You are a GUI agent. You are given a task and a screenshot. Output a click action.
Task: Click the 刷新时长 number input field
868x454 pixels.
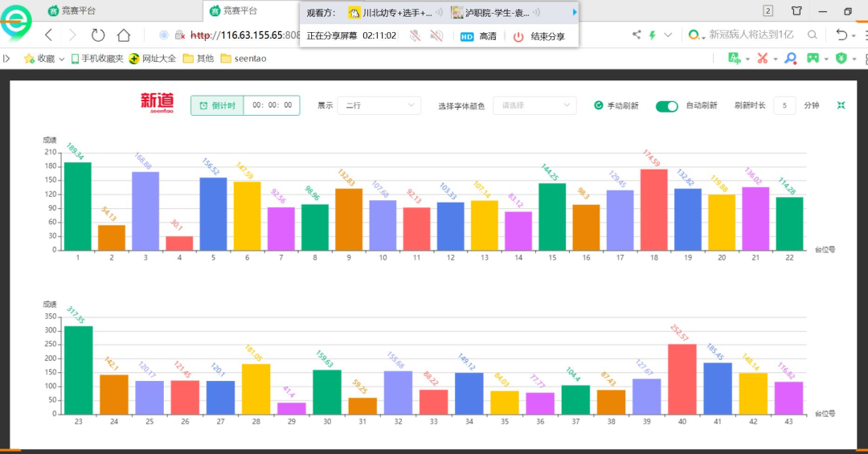784,105
